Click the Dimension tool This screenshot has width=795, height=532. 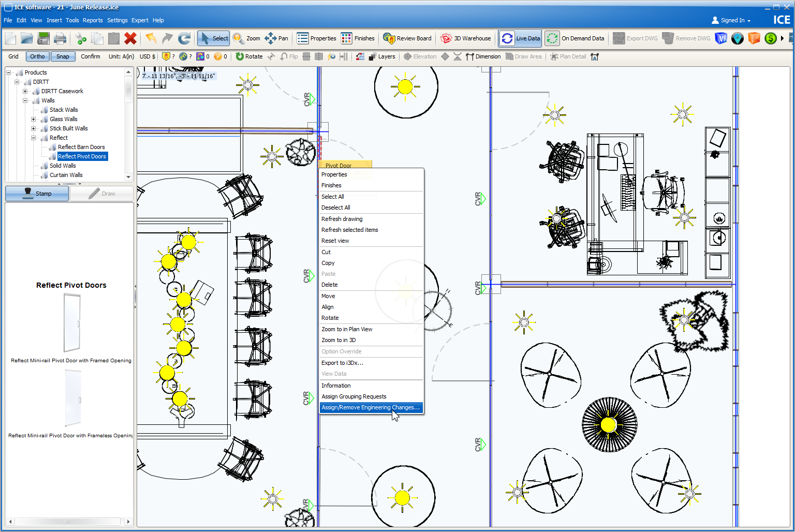(x=483, y=56)
